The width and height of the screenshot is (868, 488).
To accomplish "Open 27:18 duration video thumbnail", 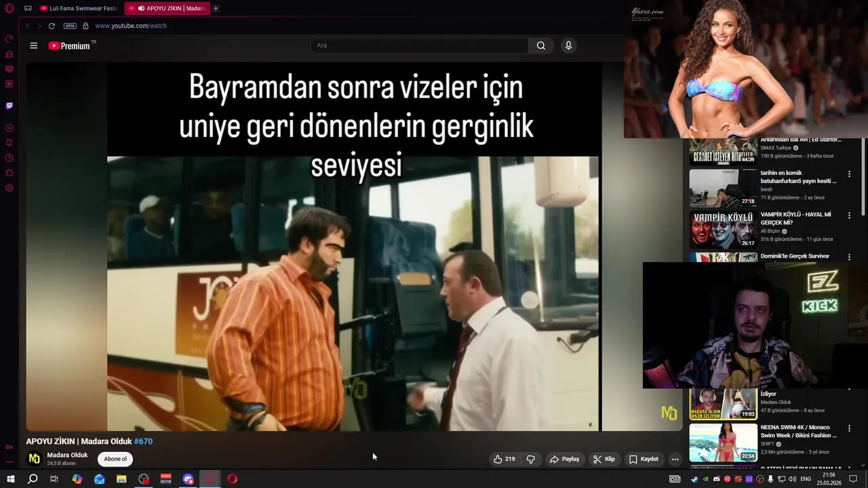I will (723, 188).
